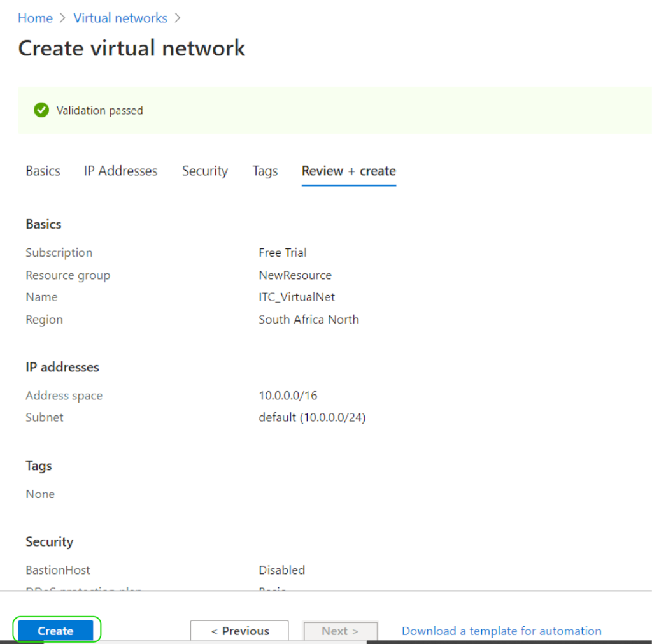Viewport: 652px width, 644px height.
Task: Click the Free Trial subscription value
Action: click(283, 252)
